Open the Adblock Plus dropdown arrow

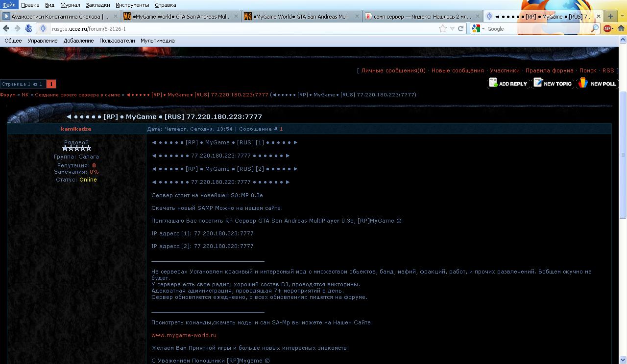(613, 29)
